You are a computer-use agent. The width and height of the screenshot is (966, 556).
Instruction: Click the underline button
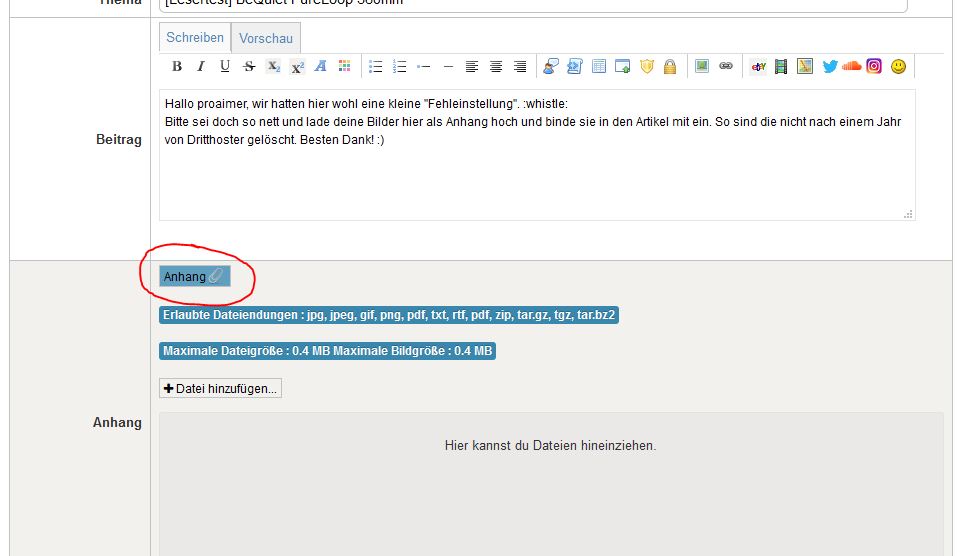pyautogui.click(x=225, y=67)
